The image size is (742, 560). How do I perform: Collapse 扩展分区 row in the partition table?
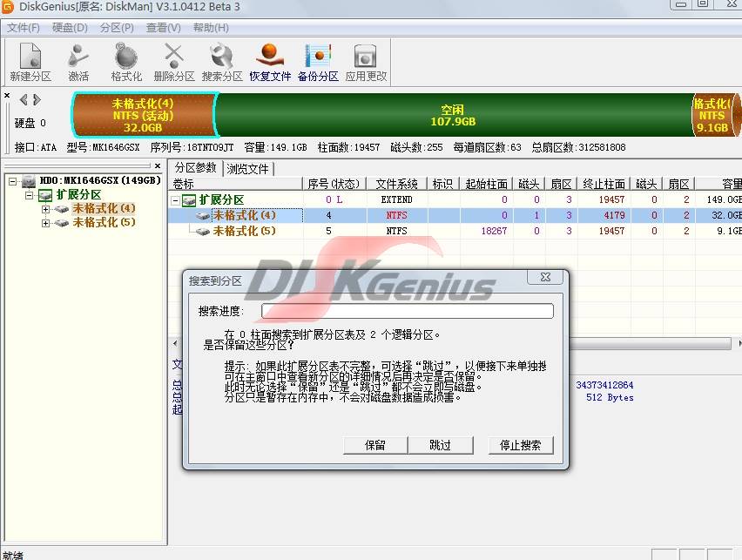[x=175, y=200]
